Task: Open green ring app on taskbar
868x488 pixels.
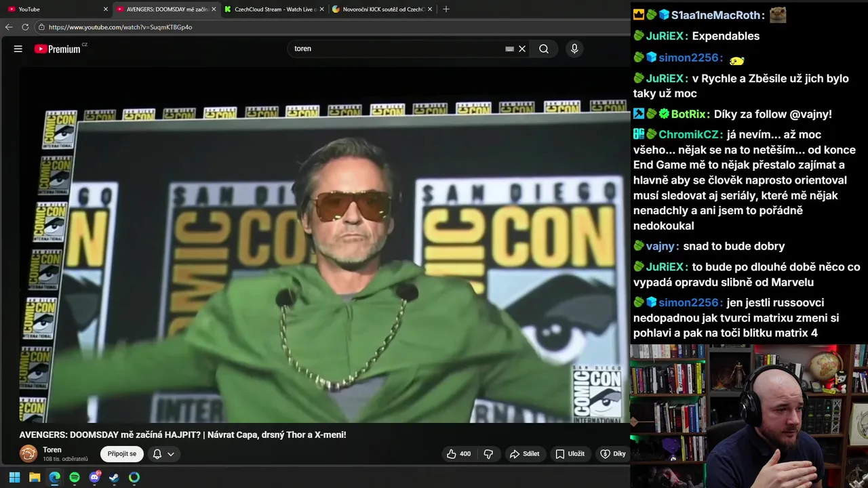Action: (x=134, y=477)
